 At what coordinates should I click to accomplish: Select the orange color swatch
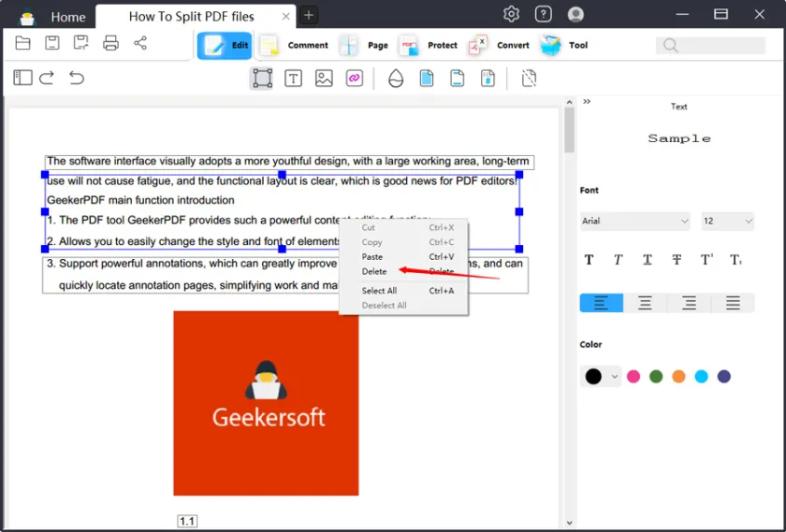(x=678, y=377)
